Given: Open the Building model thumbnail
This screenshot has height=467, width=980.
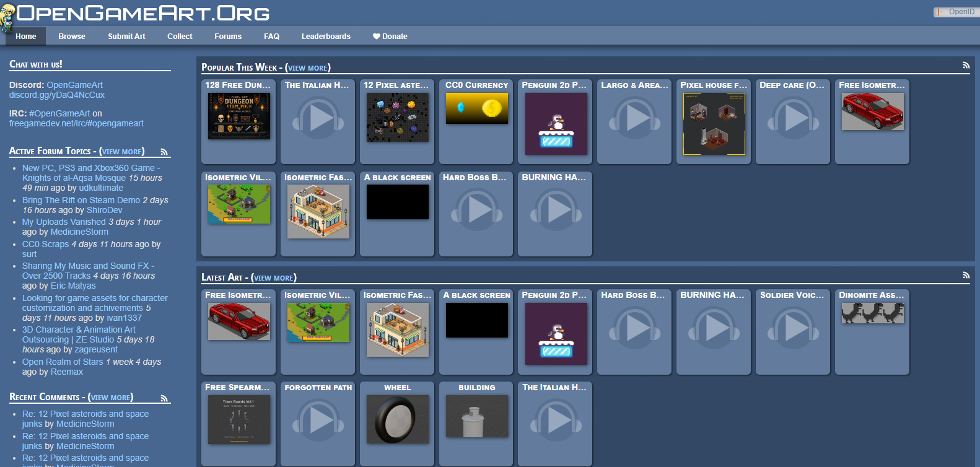Looking at the screenshot, I should pyautogui.click(x=477, y=417).
